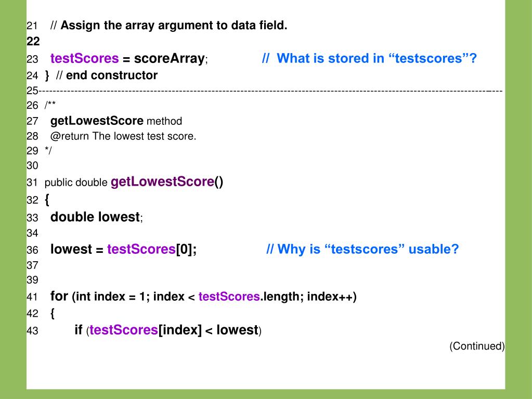The image size is (532, 399).
Task: Select scoreArray on line 23
Action: pos(170,58)
